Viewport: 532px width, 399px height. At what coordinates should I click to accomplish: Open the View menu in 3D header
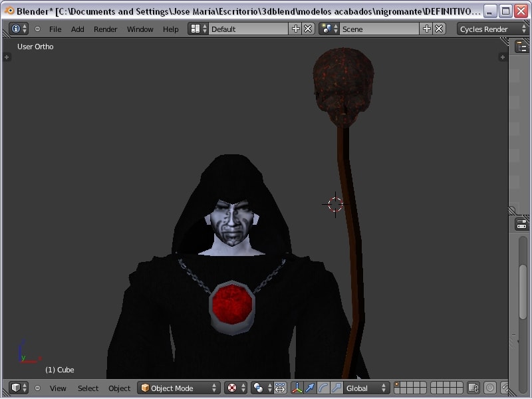pos(58,388)
